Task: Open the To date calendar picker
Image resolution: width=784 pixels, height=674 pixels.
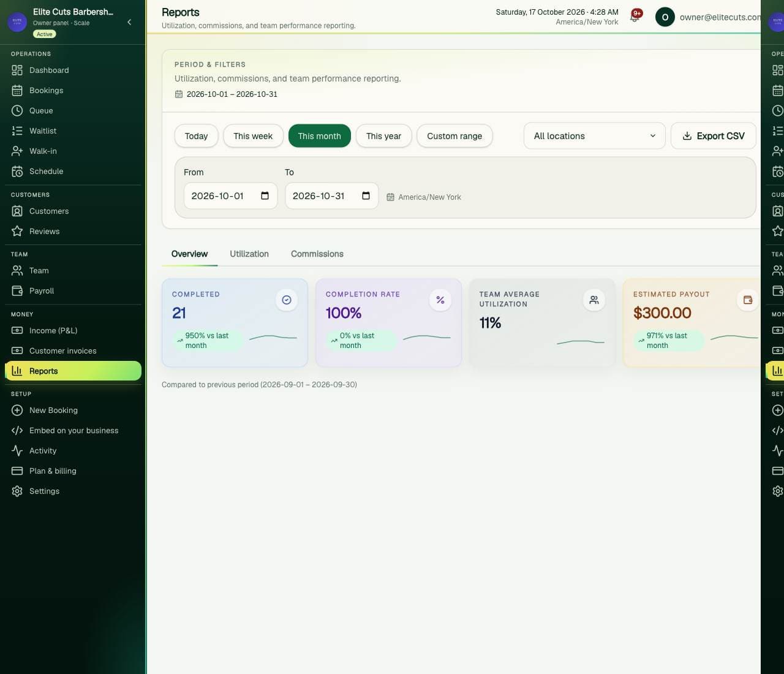Action: pyautogui.click(x=366, y=196)
